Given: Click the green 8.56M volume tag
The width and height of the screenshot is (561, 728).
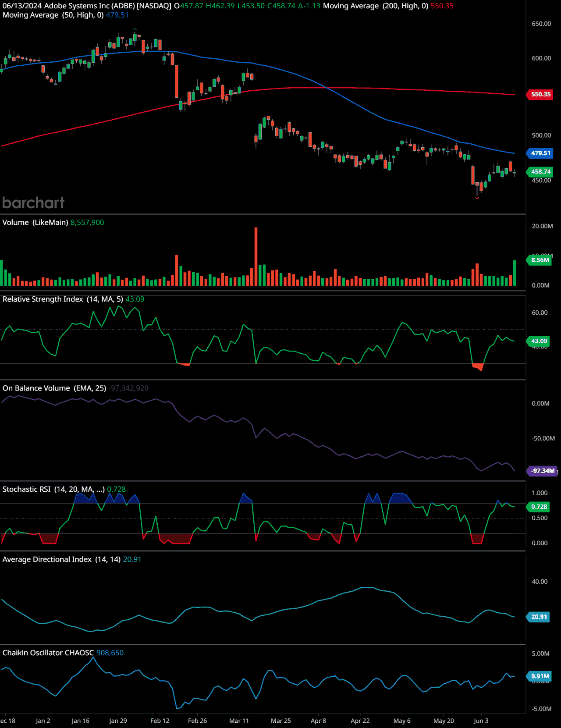Looking at the screenshot, I should (540, 260).
